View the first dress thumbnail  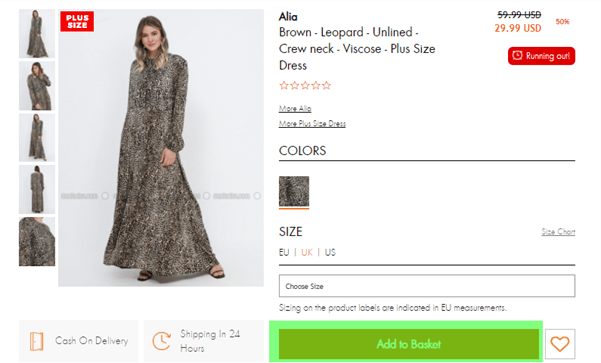coord(37,34)
